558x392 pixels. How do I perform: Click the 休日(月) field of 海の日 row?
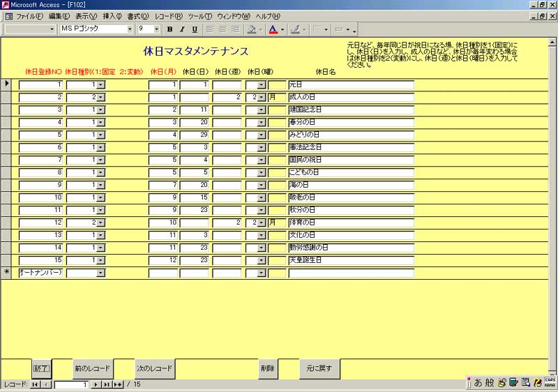tap(163, 185)
